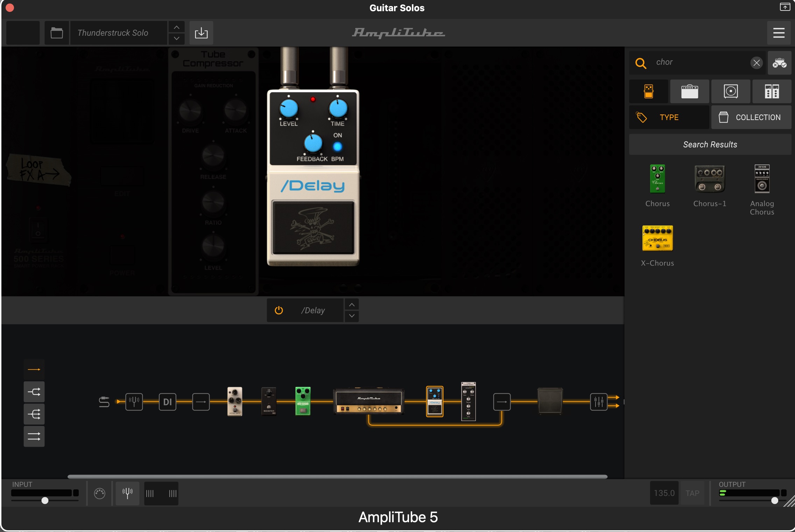Close the Guitar Solos window
This screenshot has width=795, height=532.
[10, 8]
